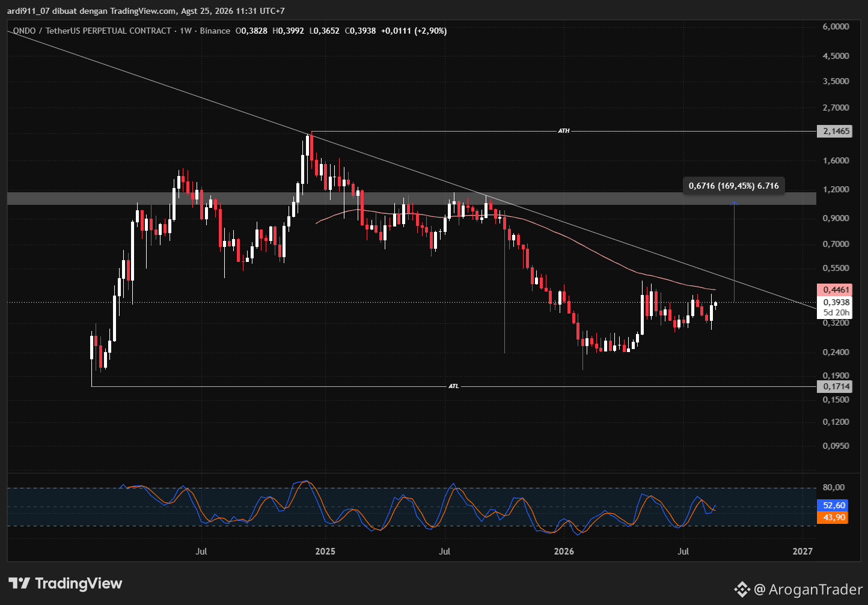
Task: Click the 2026 label on the time axis
Action: tap(564, 551)
